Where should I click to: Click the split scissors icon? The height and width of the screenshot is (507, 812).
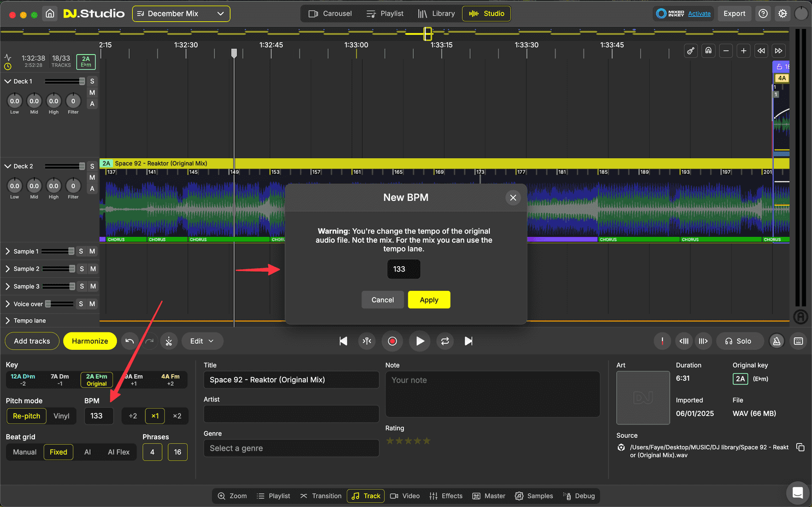[169, 341]
